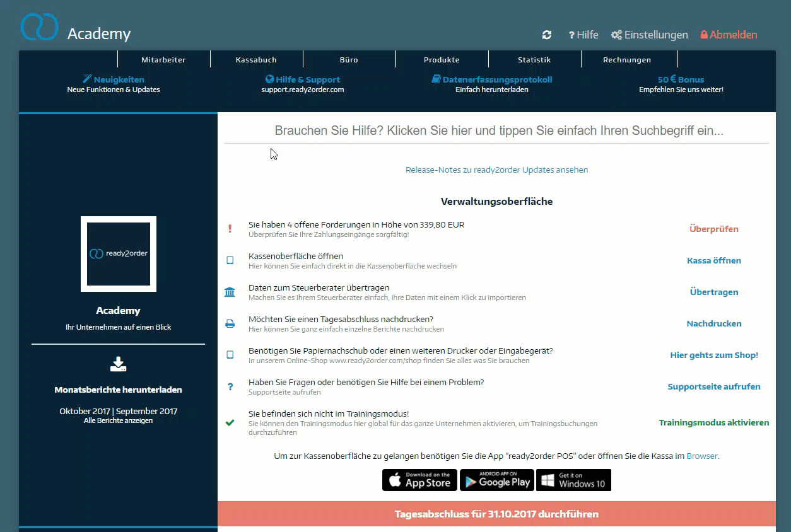Show Alle Berichte anzeigen
Screen dimensions: 791x532
tap(119, 420)
